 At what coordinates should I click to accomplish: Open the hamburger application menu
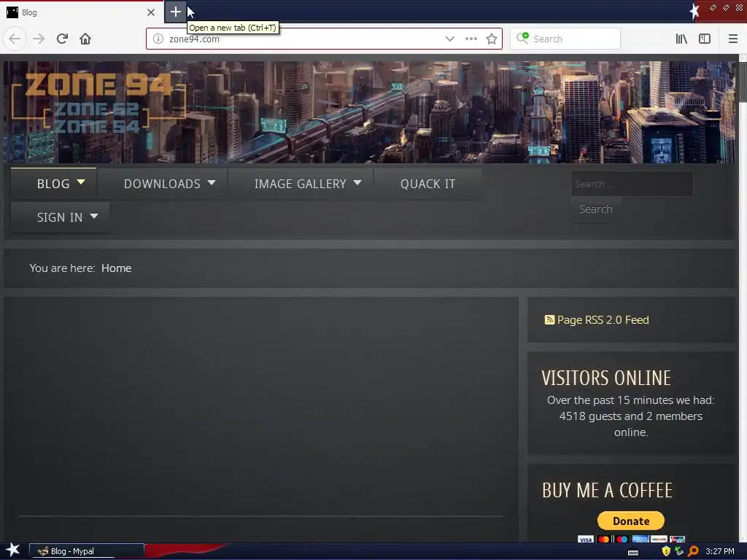[x=732, y=39]
